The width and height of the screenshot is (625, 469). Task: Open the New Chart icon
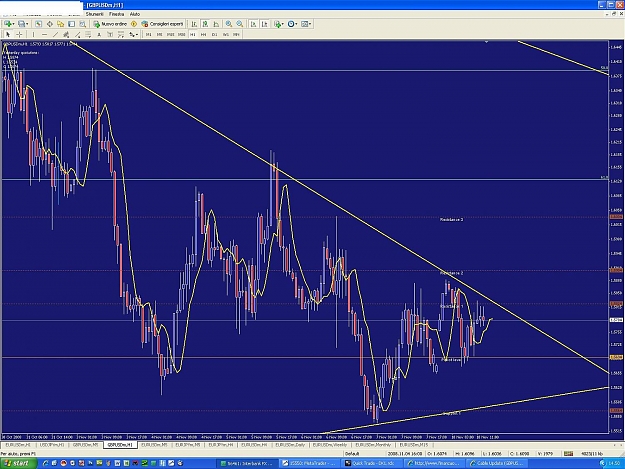point(7,24)
